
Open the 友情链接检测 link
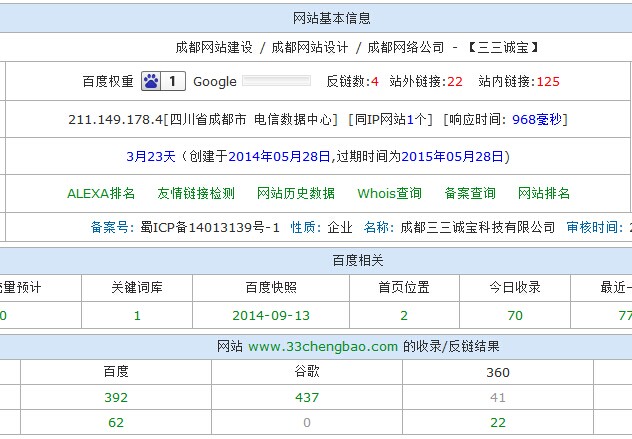[x=196, y=193]
